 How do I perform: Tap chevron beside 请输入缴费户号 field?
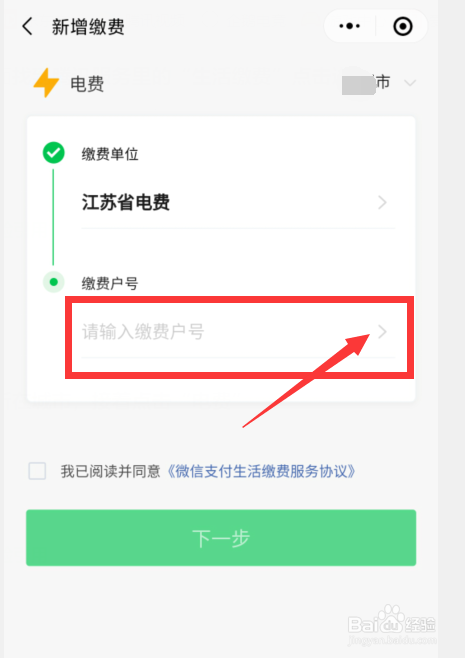click(x=382, y=332)
